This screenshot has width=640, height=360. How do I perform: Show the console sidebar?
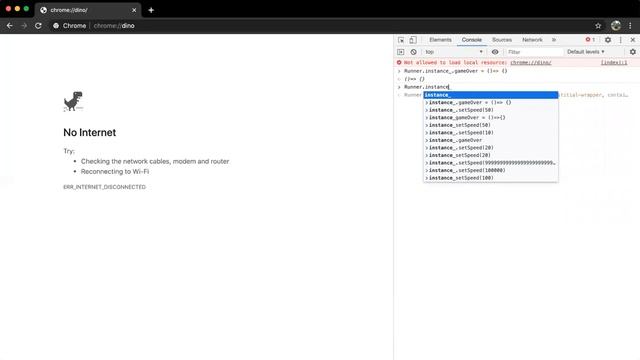(401, 52)
